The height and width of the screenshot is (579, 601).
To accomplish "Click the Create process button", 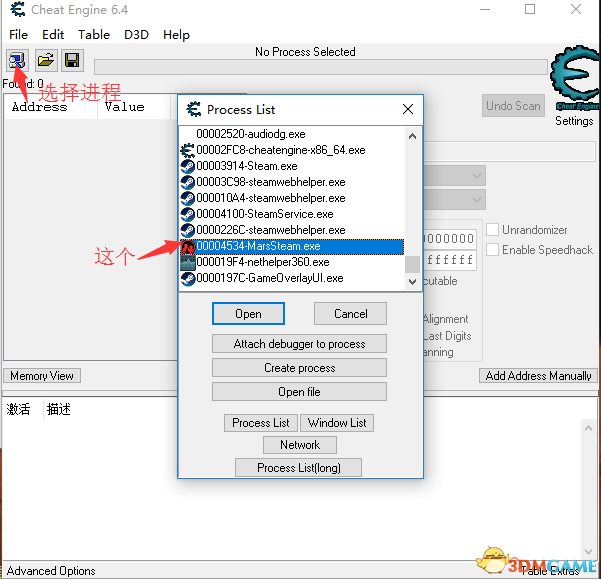I will (x=299, y=368).
